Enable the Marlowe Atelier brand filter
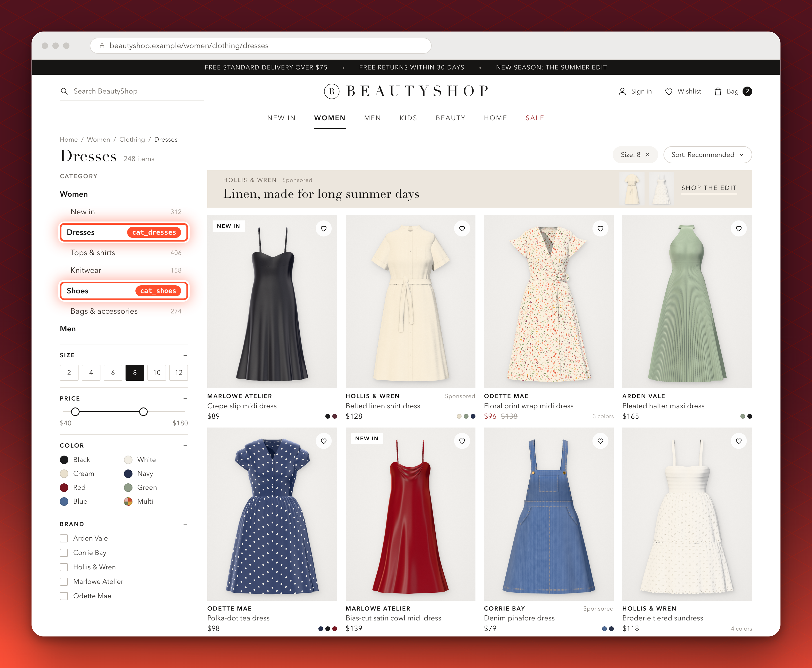This screenshot has width=812, height=668. pos(64,581)
